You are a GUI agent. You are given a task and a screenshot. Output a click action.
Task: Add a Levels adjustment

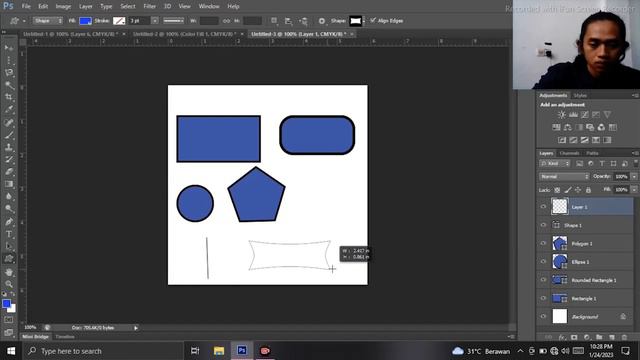click(x=573, y=115)
